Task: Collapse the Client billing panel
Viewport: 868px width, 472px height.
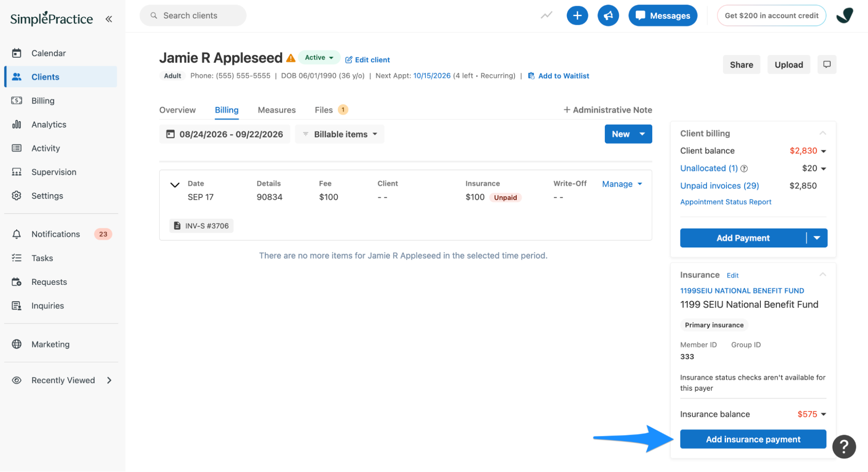Action: (822, 133)
